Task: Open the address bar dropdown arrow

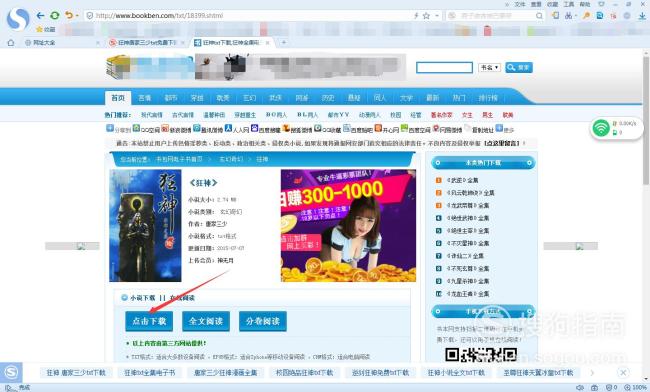Action: click(437, 16)
